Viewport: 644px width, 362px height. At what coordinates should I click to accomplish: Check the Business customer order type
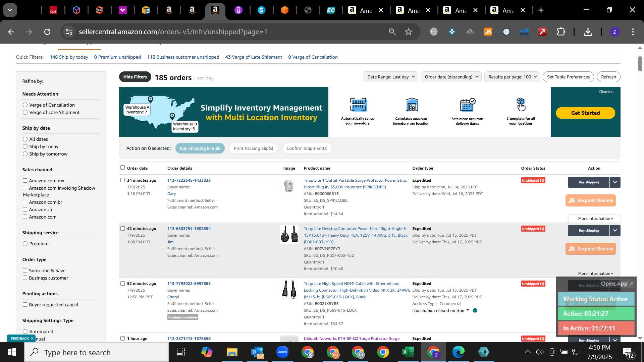(x=25, y=278)
